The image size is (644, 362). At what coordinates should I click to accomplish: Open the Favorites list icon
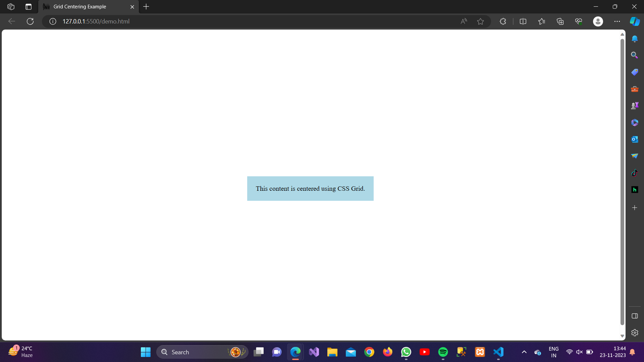click(x=541, y=21)
